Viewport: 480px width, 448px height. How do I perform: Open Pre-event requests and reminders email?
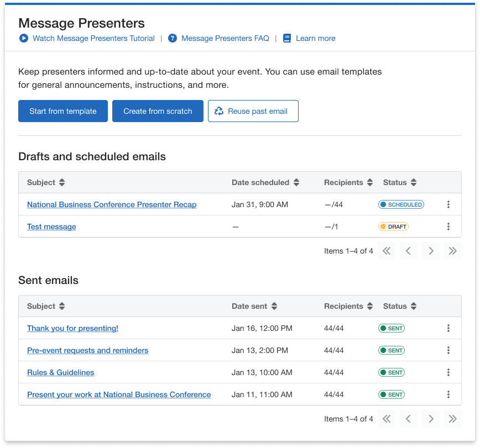[x=87, y=350]
